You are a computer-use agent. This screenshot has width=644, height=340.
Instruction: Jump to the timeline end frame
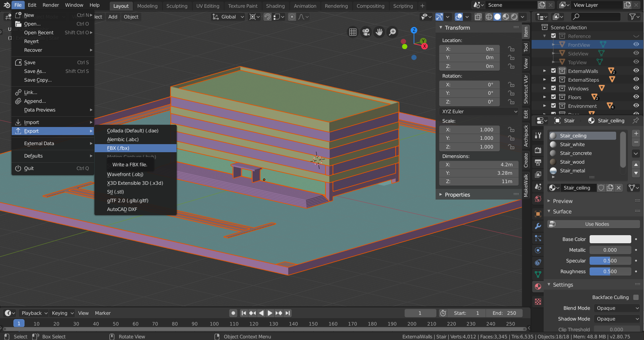288,313
